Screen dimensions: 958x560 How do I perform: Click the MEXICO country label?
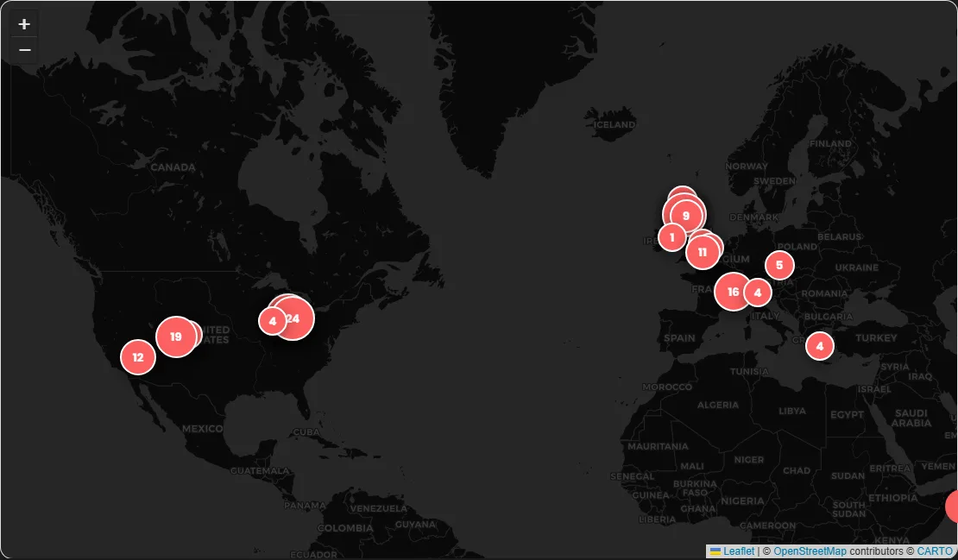click(202, 429)
